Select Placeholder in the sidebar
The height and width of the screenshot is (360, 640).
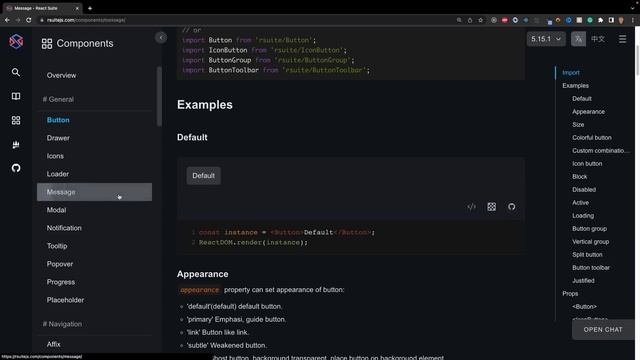(94, 300)
